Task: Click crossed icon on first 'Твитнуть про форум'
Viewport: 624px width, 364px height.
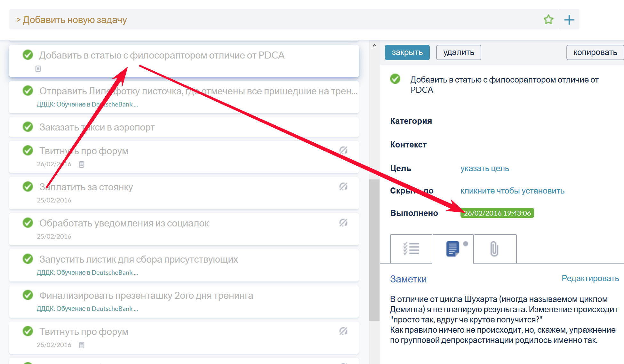Action: (343, 150)
